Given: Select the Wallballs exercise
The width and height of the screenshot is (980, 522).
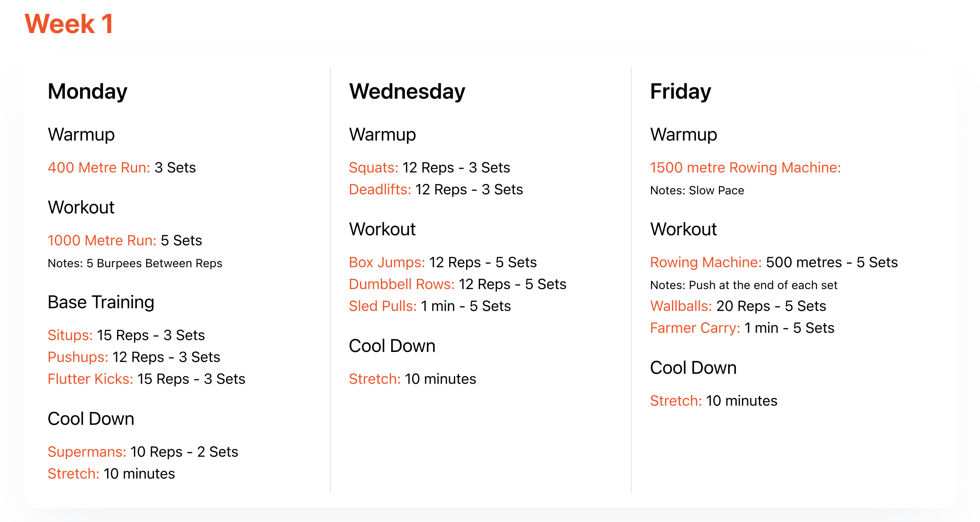Looking at the screenshot, I should [x=681, y=306].
